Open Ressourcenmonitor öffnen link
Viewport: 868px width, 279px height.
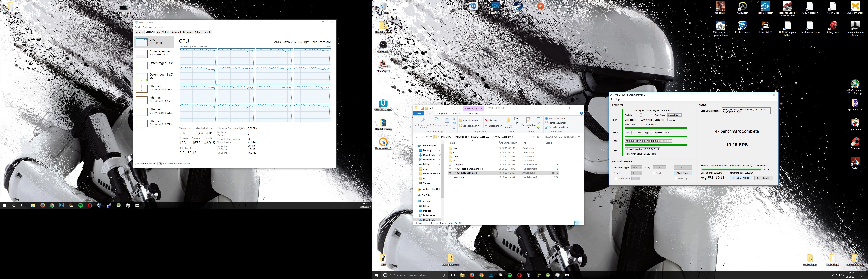point(175,163)
